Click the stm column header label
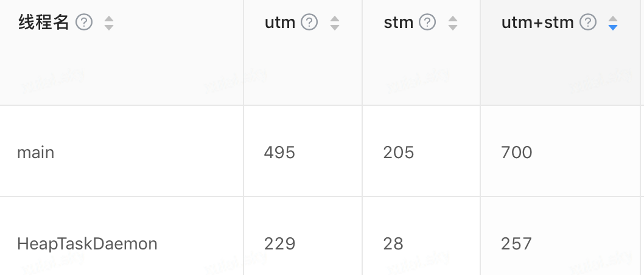The image size is (644, 275). click(399, 23)
